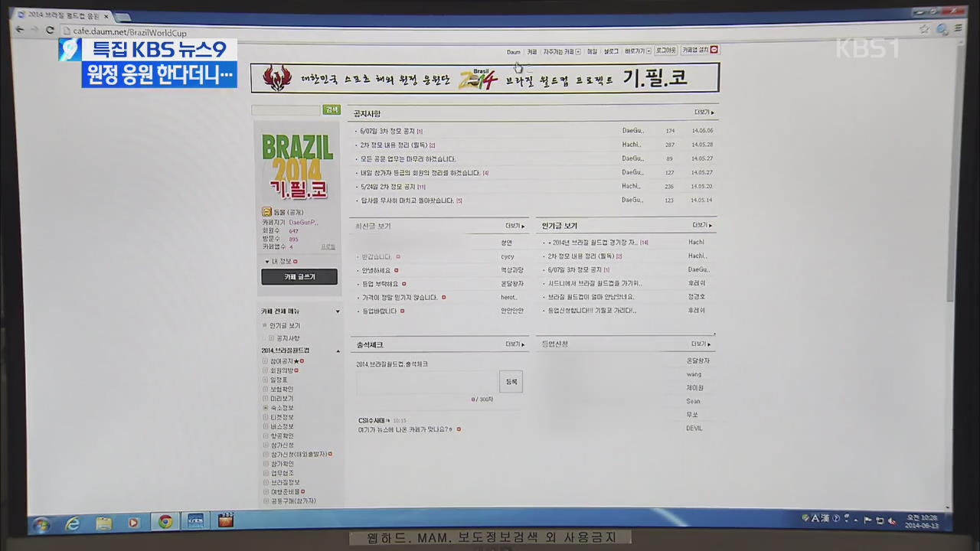
Task: Click the CSI수사대 comment author name
Action: 372,420
